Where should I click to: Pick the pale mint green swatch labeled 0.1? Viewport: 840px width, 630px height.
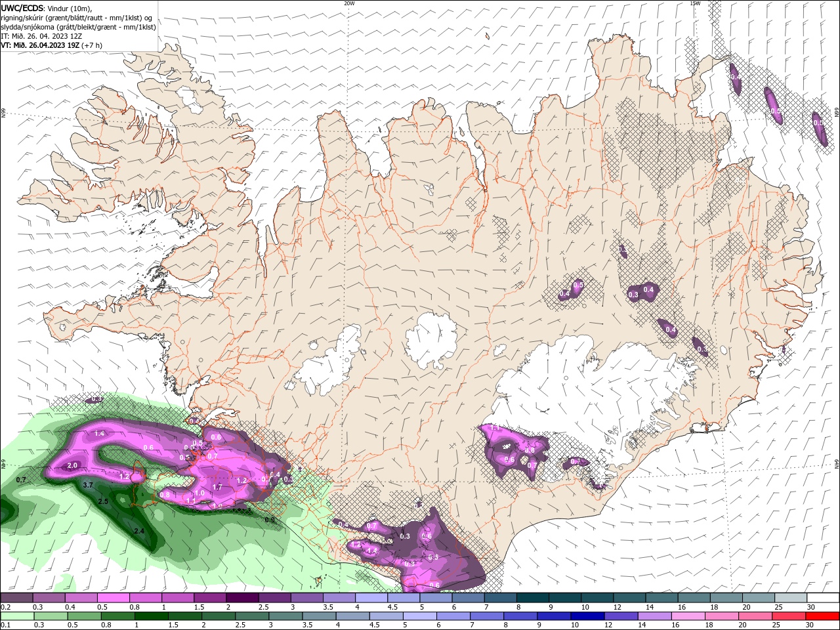point(16,616)
